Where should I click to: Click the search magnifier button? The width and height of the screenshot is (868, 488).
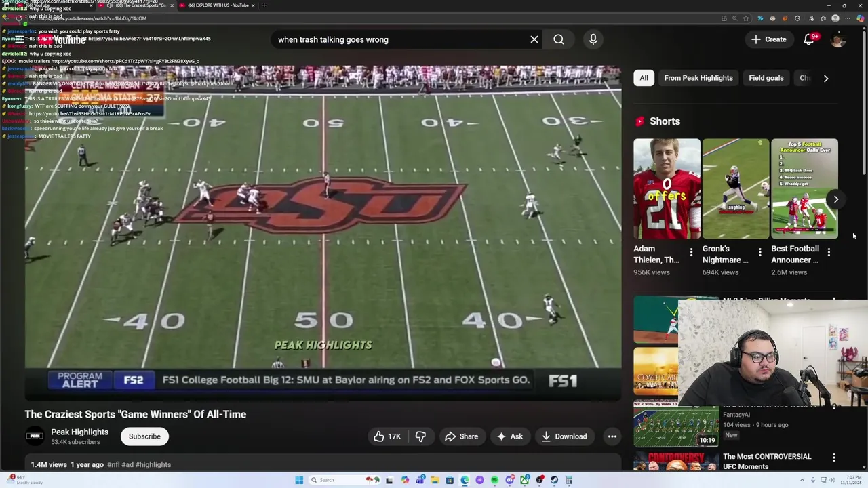(559, 39)
